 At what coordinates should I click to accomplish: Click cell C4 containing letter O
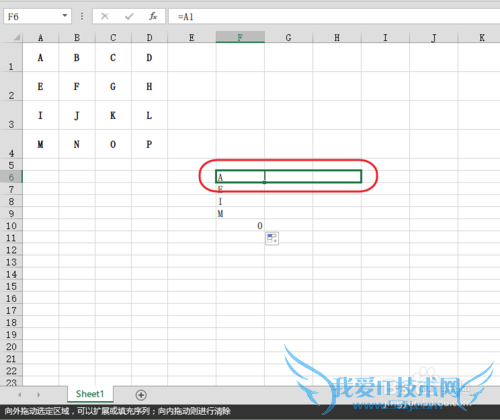tap(113, 144)
